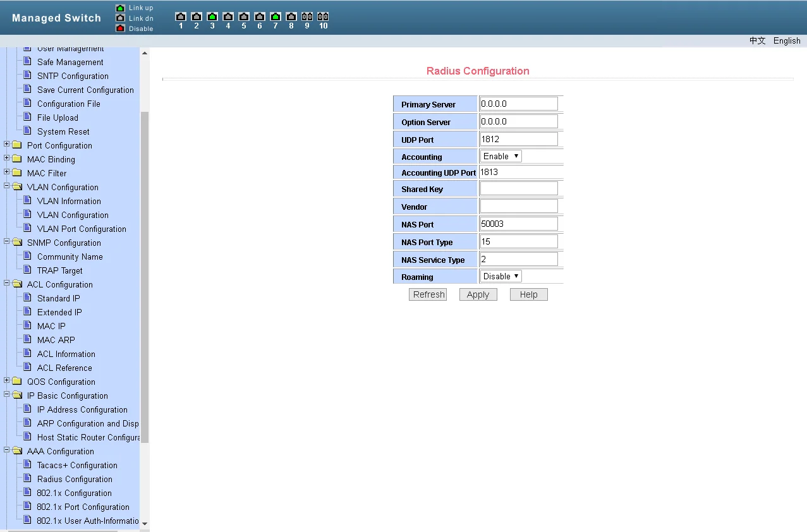Click the NAS Port Type field
807x532 pixels.
[519, 241]
